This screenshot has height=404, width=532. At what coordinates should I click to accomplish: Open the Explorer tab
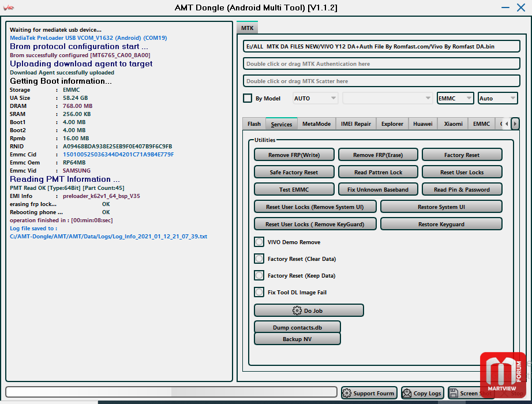(x=392, y=124)
